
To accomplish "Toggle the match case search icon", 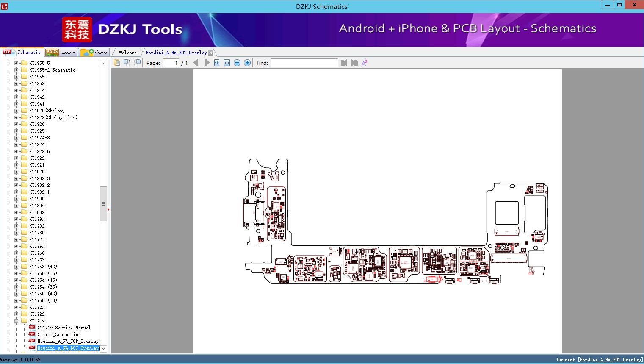I will (x=364, y=63).
